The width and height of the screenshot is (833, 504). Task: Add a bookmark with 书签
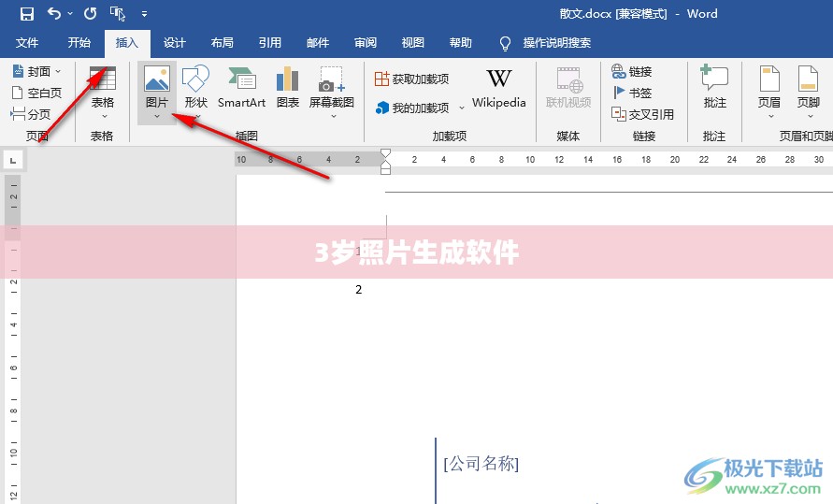point(632,93)
